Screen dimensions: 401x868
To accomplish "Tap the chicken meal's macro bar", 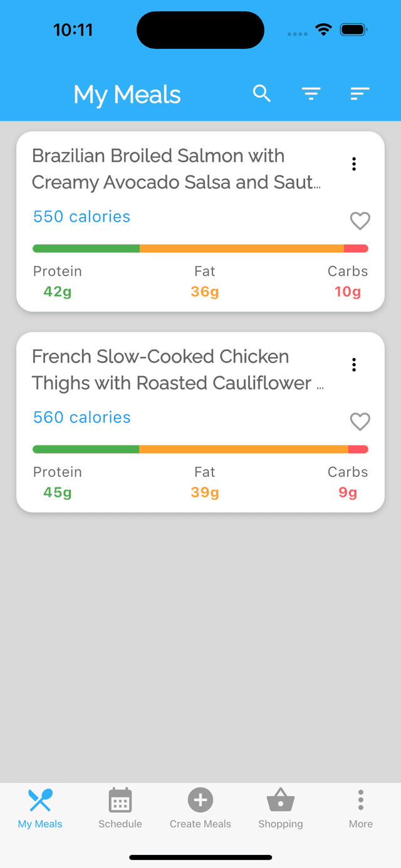I will tap(200, 449).
